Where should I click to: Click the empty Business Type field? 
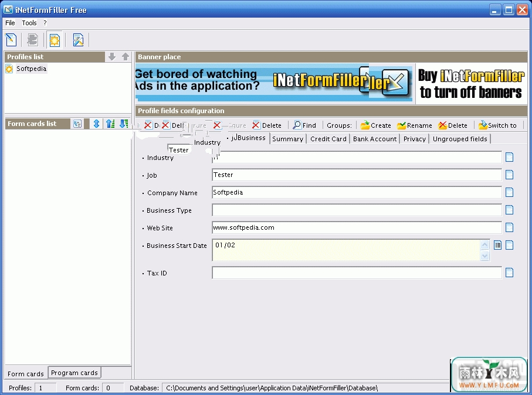357,210
